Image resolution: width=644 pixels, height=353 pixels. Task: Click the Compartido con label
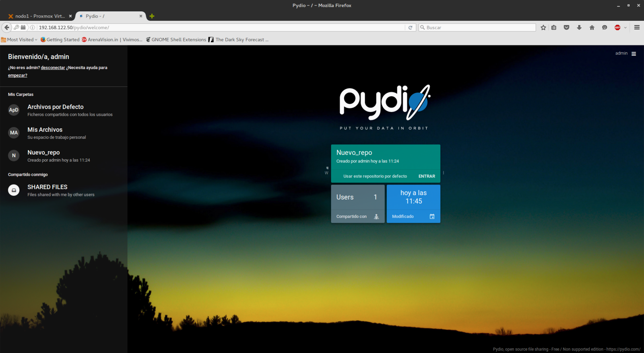(351, 216)
